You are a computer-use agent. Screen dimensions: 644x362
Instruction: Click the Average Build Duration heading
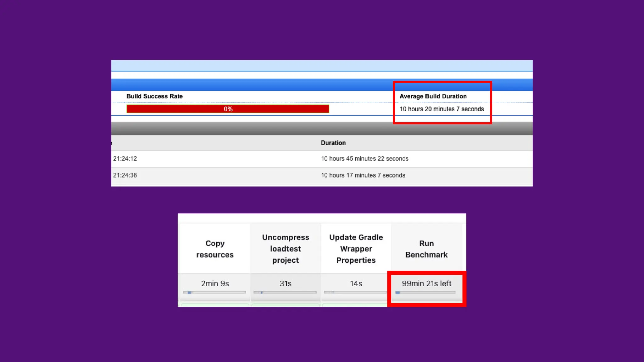[433, 96]
